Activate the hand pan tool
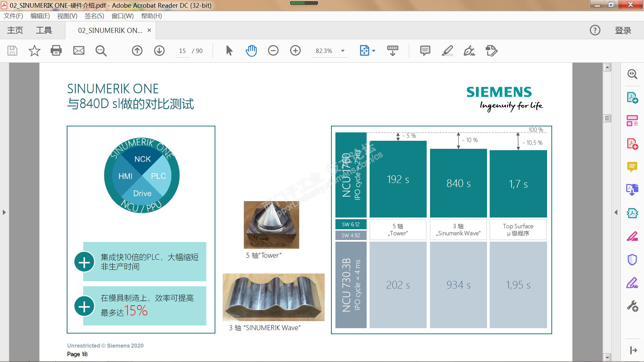The height and width of the screenshot is (362, 644). 251,51
